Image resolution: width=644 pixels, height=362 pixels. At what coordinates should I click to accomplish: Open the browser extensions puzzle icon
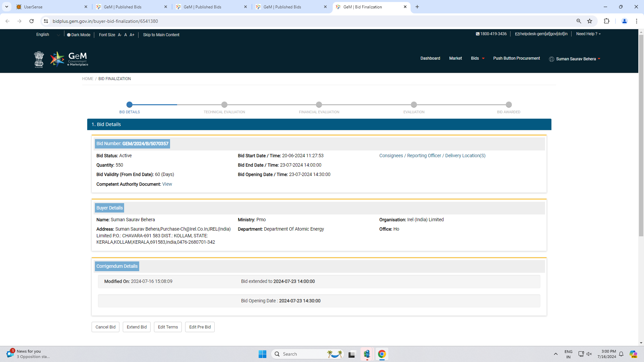[606, 21]
